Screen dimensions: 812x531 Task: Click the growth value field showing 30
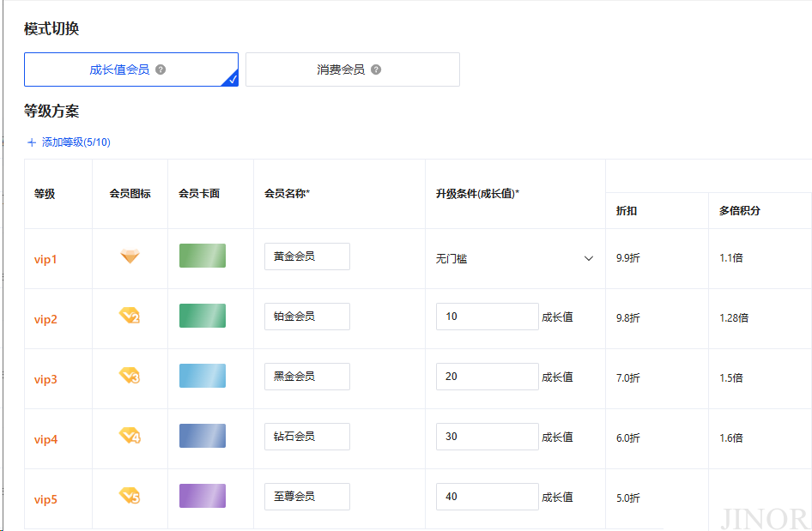coord(488,437)
